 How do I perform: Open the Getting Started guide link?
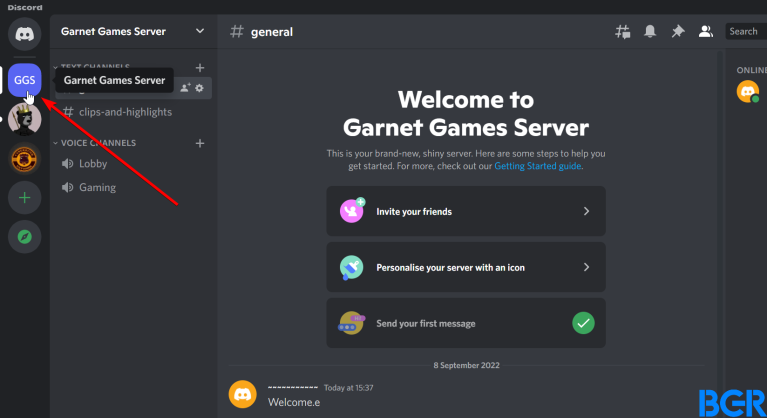click(538, 166)
